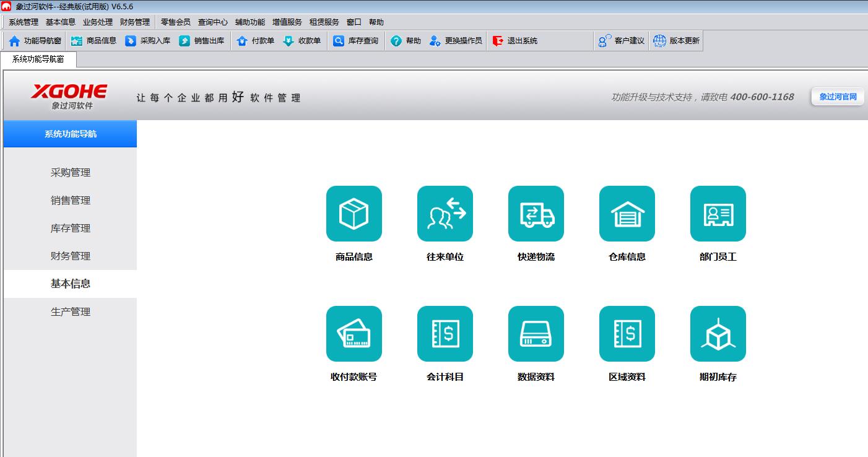Open the 租赁服务 menu
Screen dimensions: 868x457
point(324,22)
